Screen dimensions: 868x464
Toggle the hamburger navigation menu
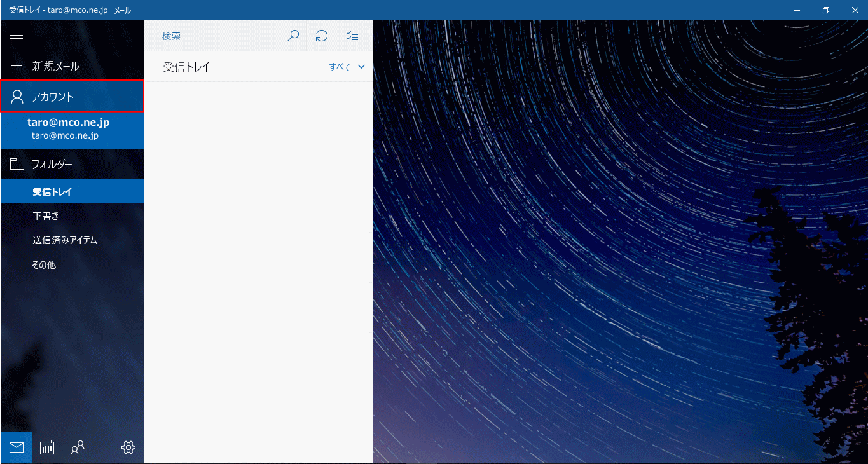click(17, 36)
